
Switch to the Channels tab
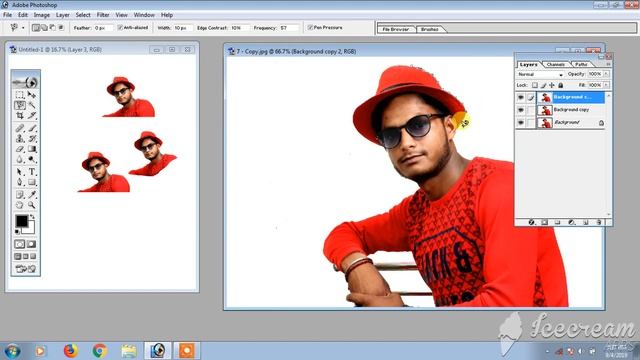coord(556,64)
